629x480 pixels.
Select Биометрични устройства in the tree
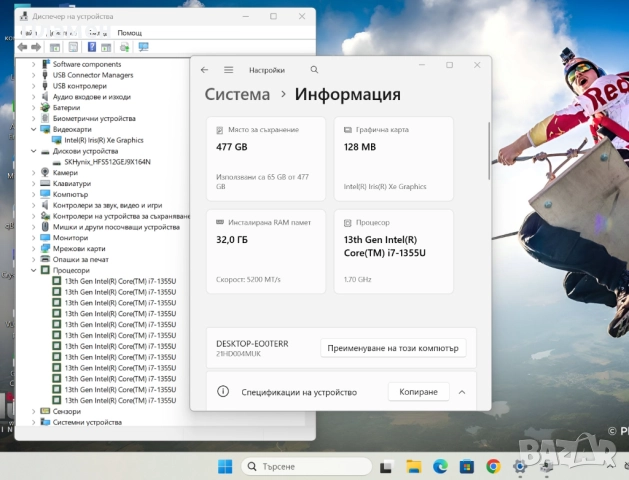tap(94, 118)
